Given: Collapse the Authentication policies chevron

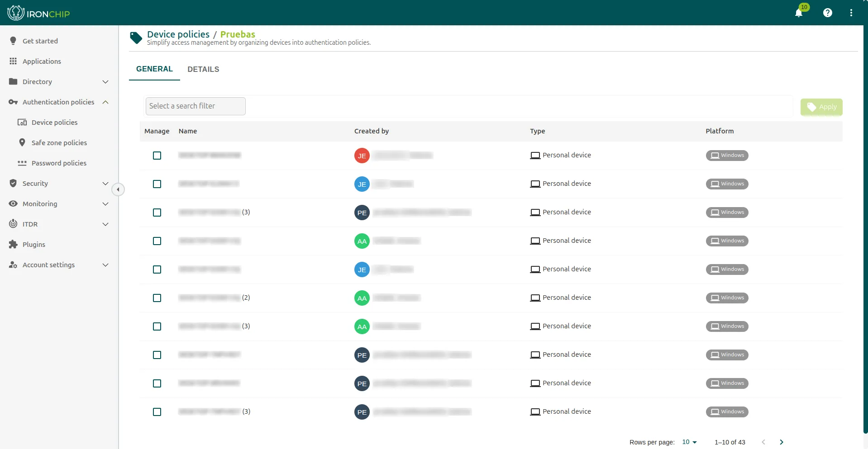Looking at the screenshot, I should tap(105, 102).
